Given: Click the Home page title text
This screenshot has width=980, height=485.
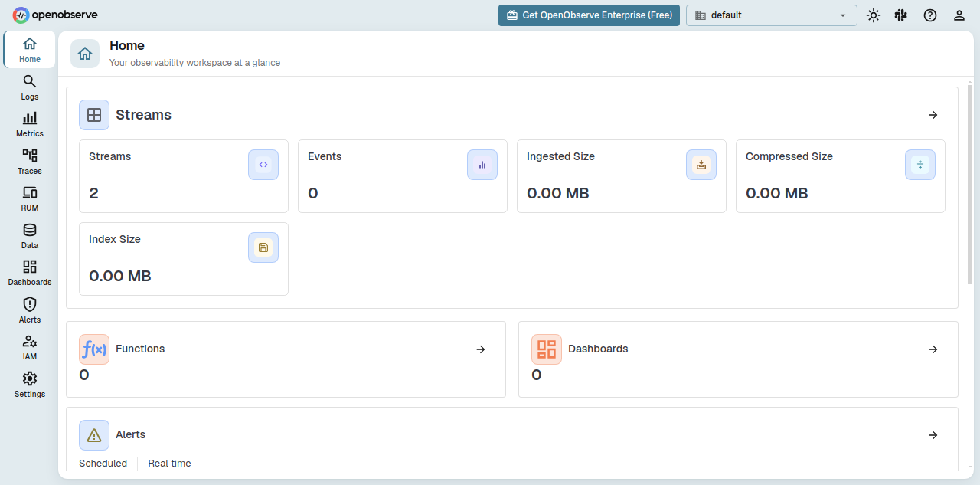Looking at the screenshot, I should (127, 46).
